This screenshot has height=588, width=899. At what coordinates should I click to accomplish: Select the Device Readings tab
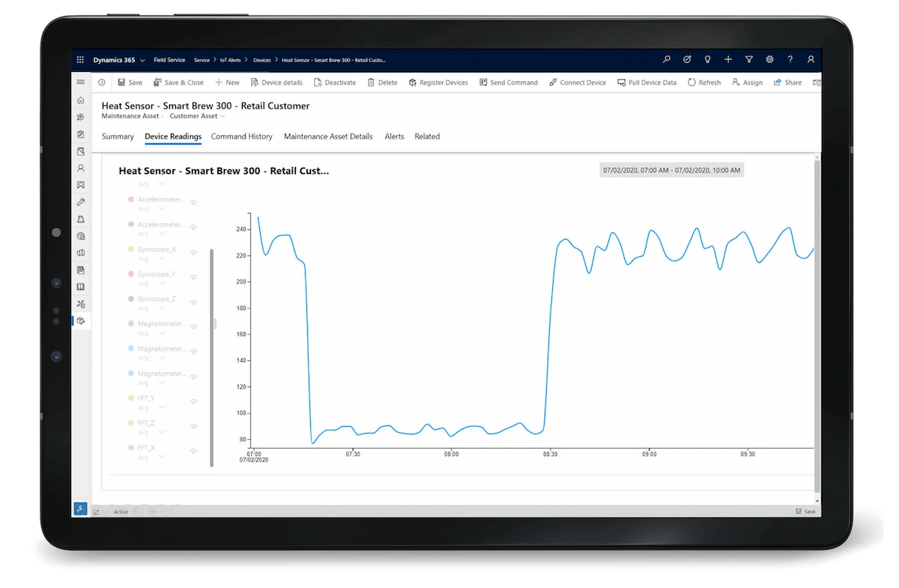(173, 136)
